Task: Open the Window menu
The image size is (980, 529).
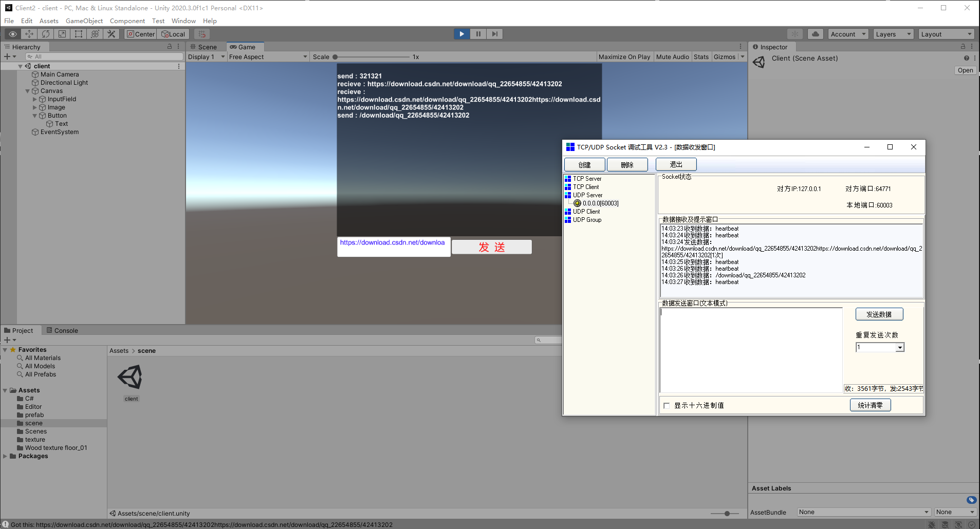Action: pos(183,21)
